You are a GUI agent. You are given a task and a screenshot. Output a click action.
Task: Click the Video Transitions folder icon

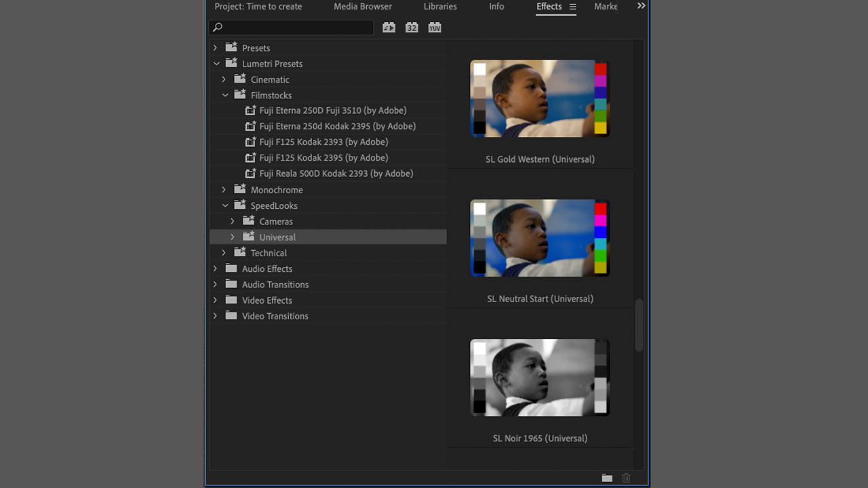(231, 316)
